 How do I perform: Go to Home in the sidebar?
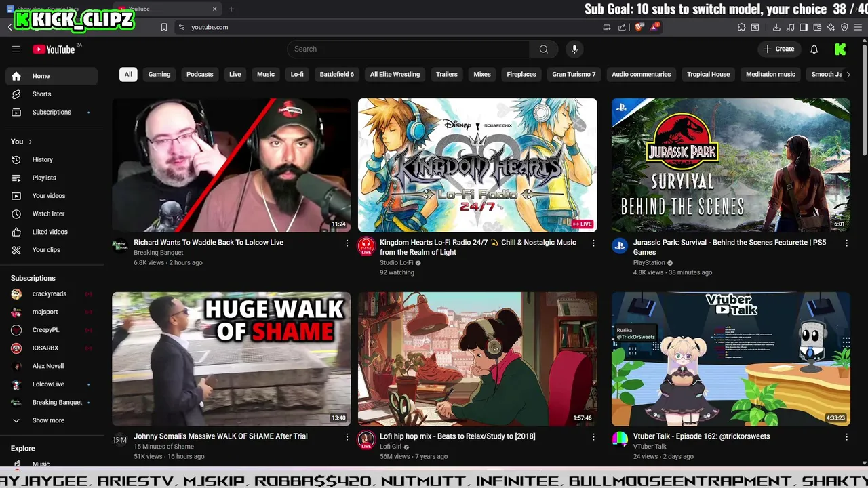click(52, 76)
